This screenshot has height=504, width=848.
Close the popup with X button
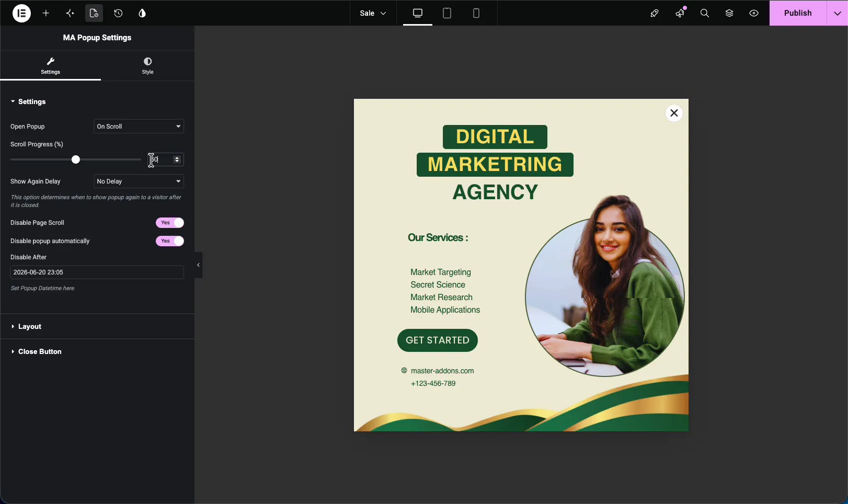(674, 113)
